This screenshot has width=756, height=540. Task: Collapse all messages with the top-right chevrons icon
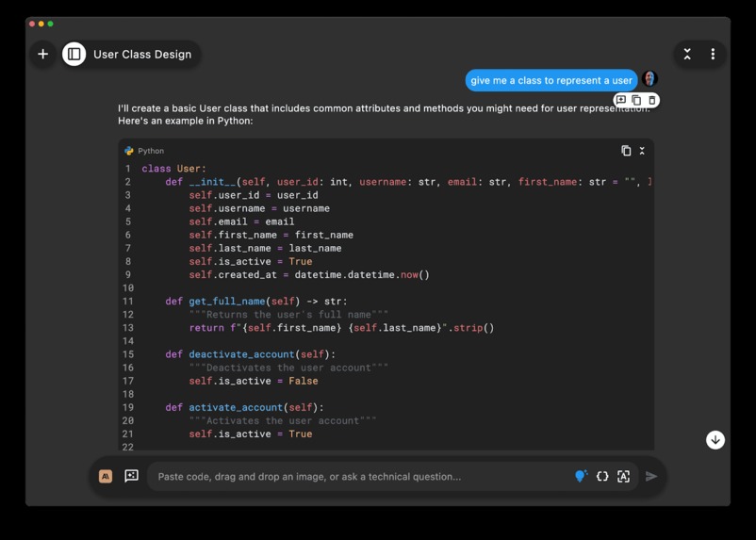pos(687,54)
